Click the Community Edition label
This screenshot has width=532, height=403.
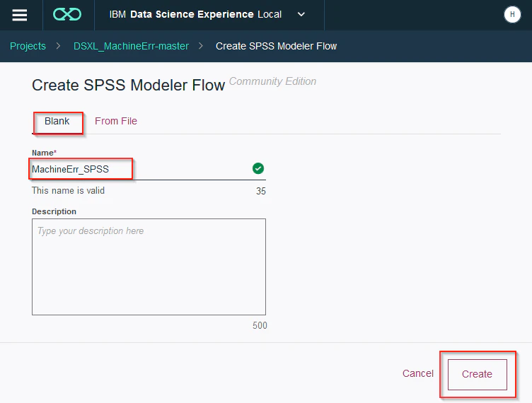pyautogui.click(x=272, y=81)
